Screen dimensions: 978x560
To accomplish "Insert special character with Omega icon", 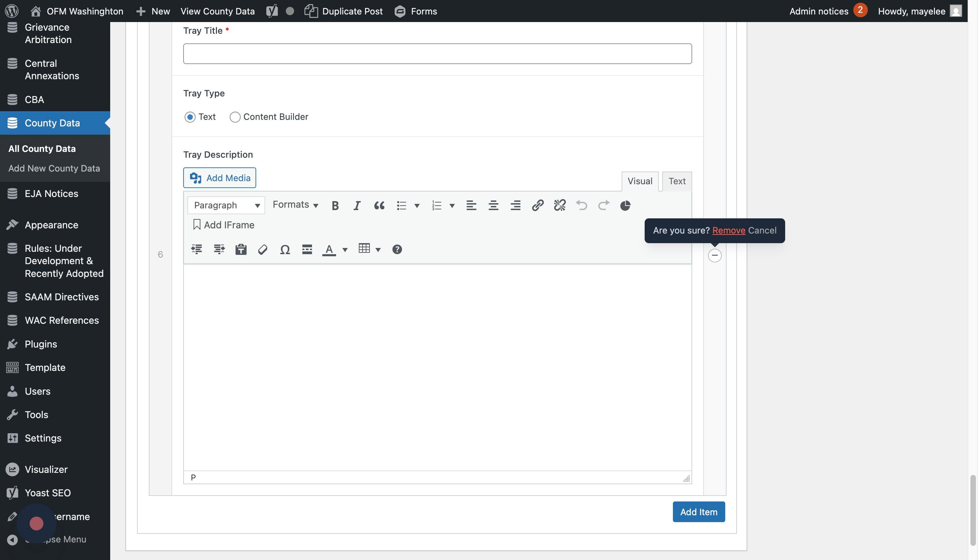I will [284, 250].
